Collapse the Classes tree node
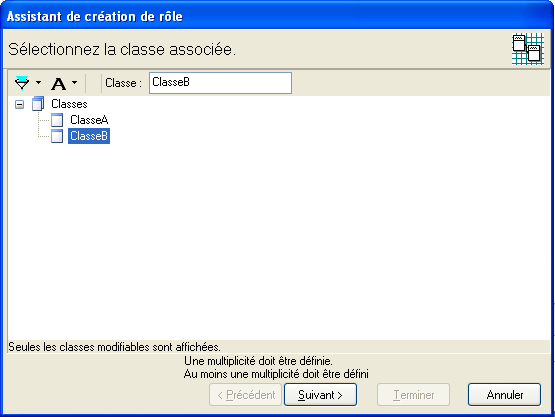555x417 pixels. [20, 104]
